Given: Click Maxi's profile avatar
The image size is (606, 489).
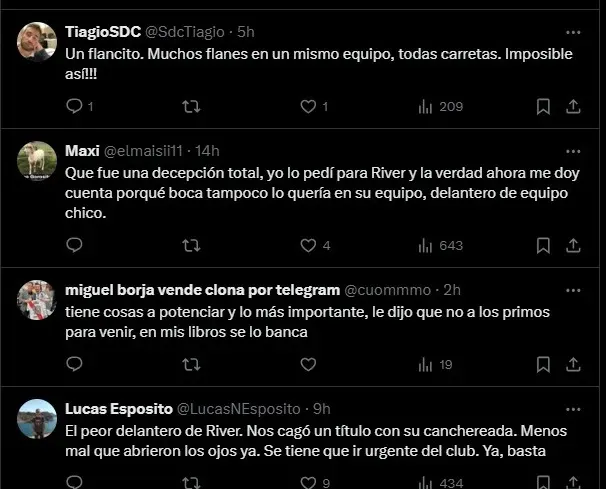Looking at the screenshot, I should tap(37, 160).
